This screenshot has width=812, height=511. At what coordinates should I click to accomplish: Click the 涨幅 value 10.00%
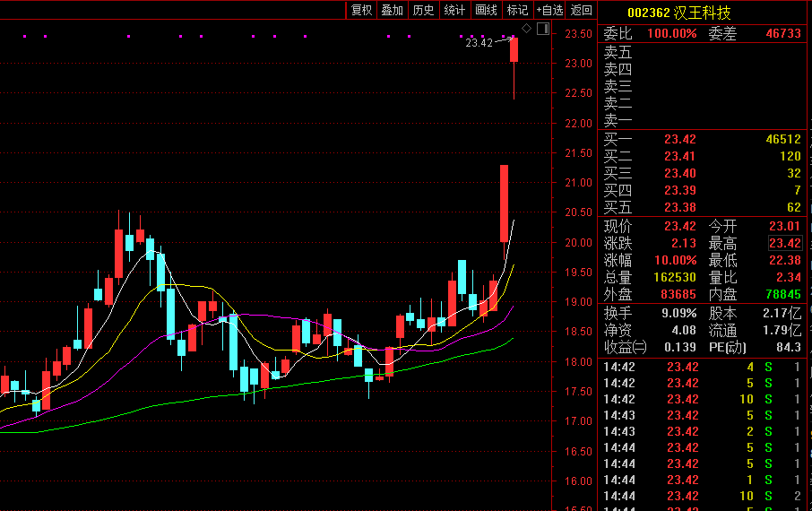click(675, 261)
